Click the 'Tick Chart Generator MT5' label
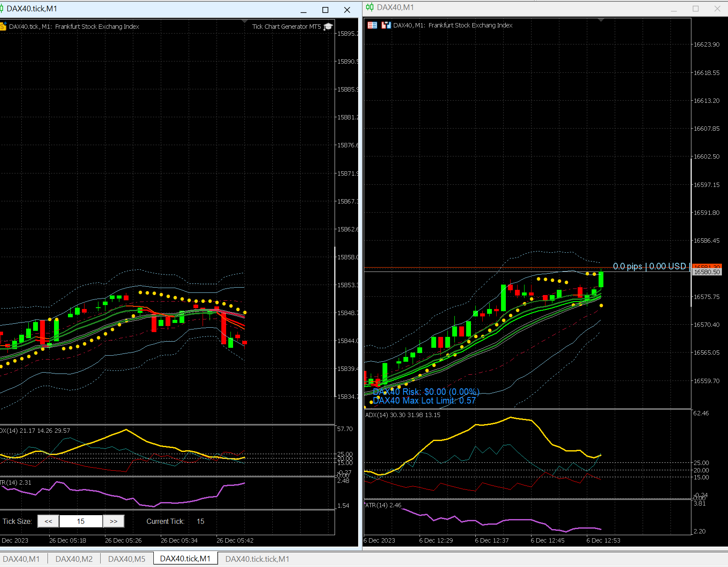Image resolution: width=728 pixels, height=567 pixels. (286, 27)
